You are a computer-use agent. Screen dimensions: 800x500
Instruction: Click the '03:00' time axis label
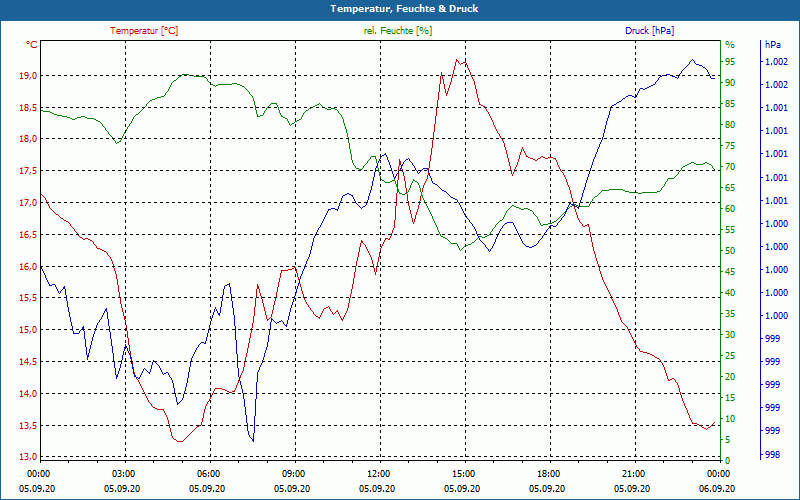pos(122,474)
